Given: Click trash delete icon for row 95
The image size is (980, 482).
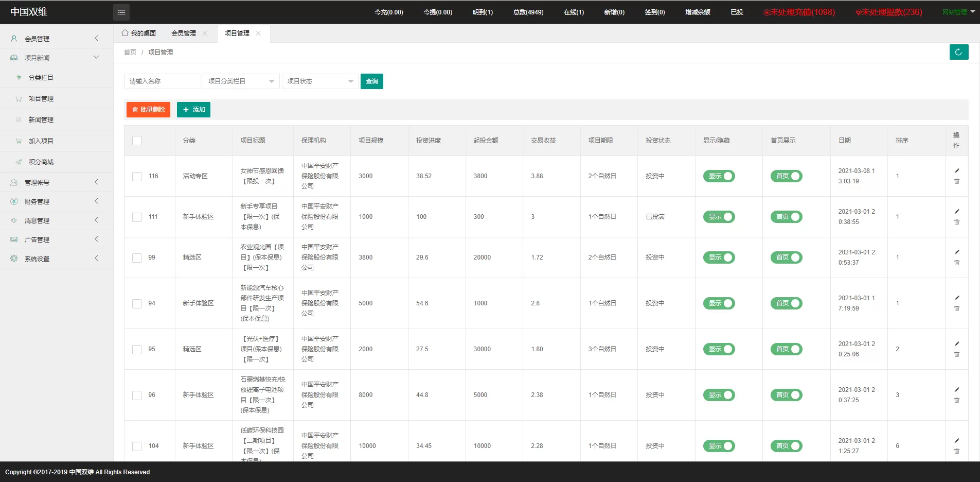Looking at the screenshot, I should (x=957, y=354).
